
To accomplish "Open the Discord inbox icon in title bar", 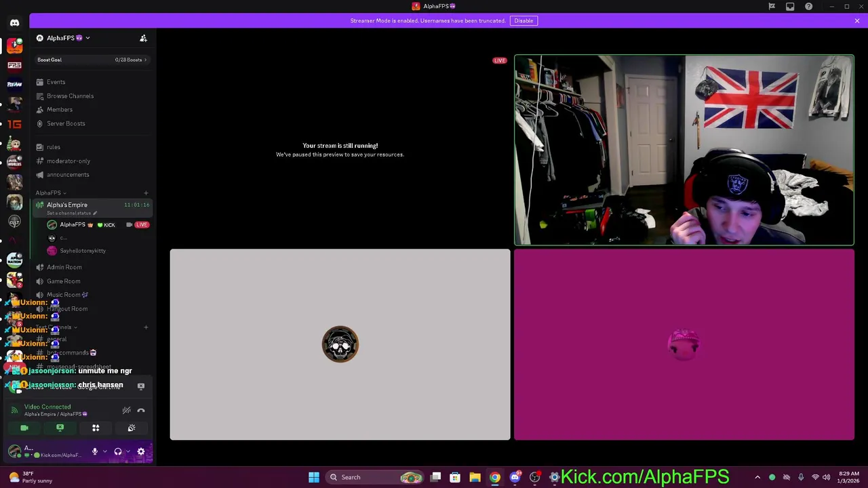I will tap(790, 6).
